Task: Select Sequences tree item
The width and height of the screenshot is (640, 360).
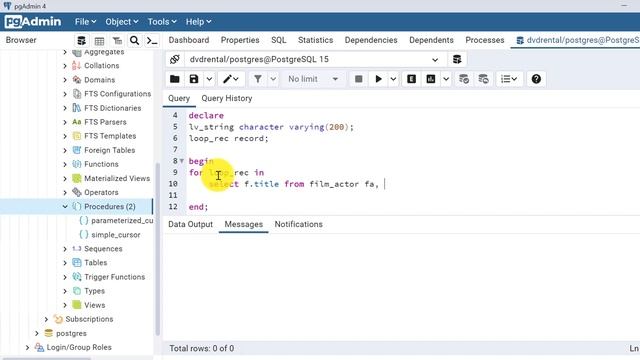Action: point(103,249)
